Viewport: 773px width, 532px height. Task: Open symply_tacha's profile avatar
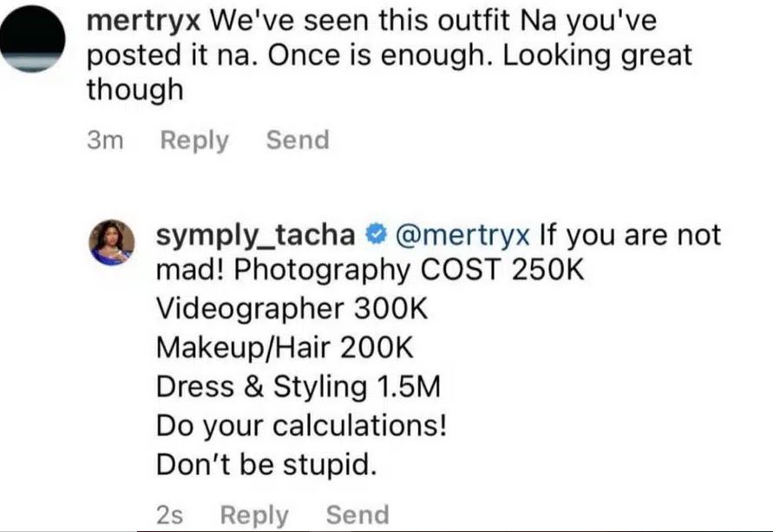click(114, 241)
